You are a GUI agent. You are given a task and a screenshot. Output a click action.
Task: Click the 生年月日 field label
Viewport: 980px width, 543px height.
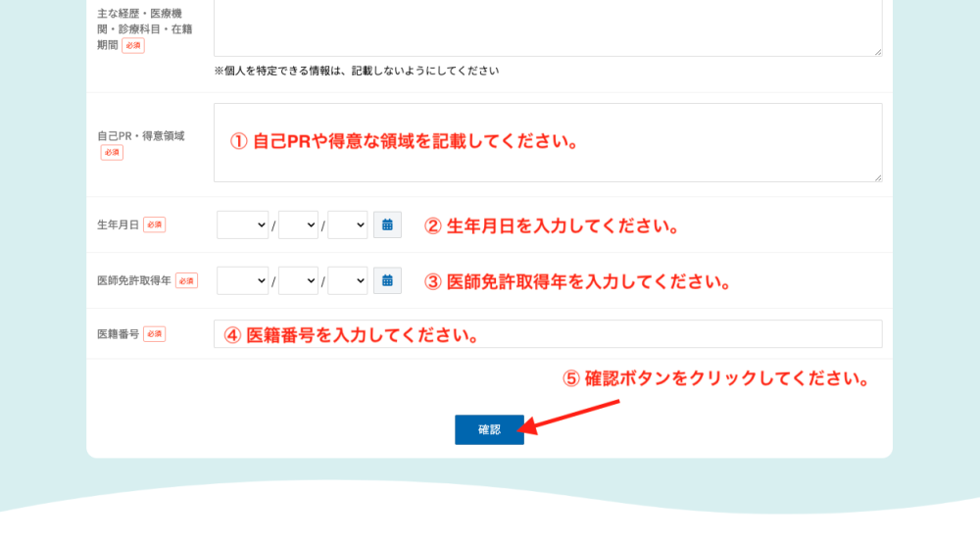point(119,225)
